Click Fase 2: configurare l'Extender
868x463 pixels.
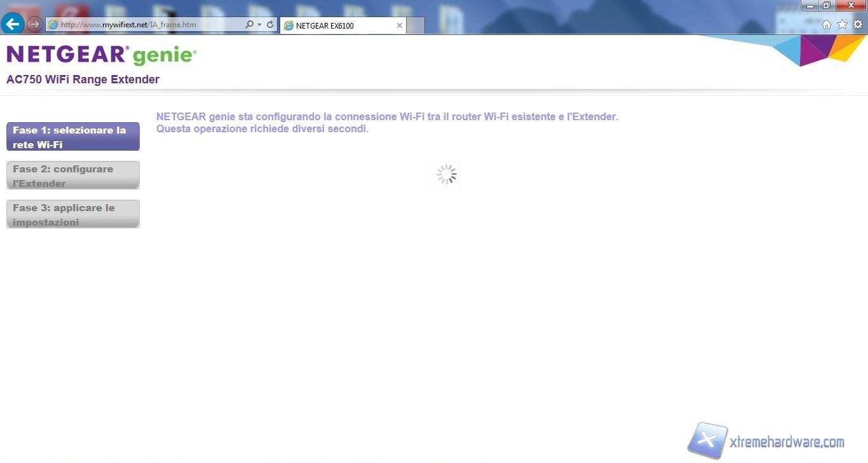[73, 176]
